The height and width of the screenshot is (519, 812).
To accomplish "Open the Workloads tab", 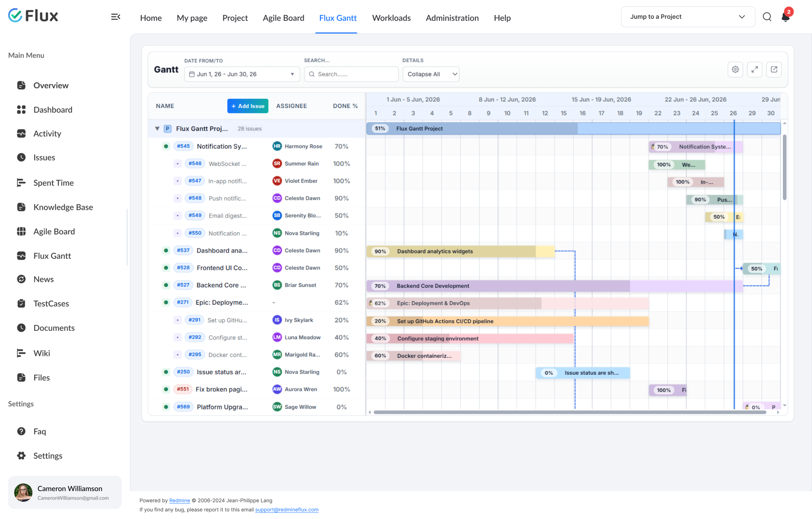I will 391,18.
